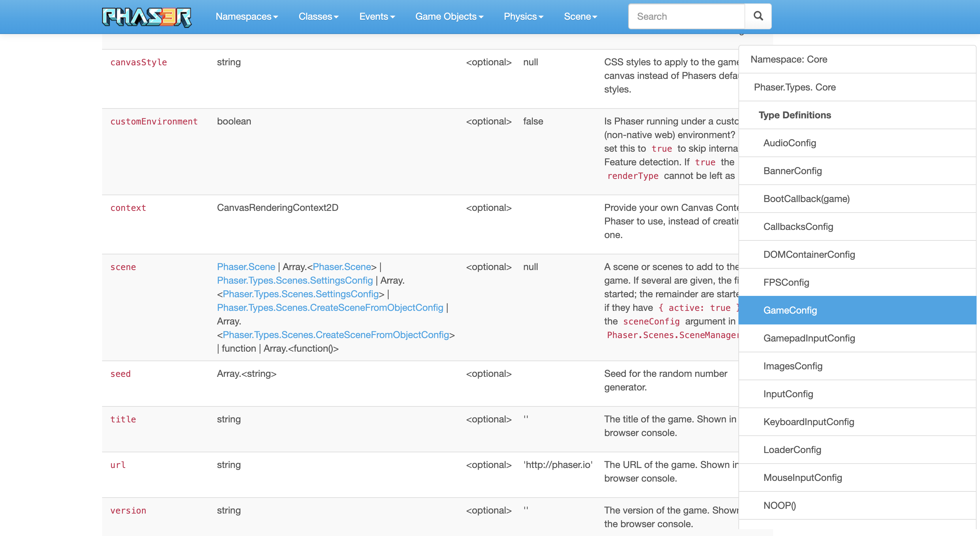Viewport: 980px width, 536px height.
Task: Open the NOOP() definition
Action: [780, 506]
